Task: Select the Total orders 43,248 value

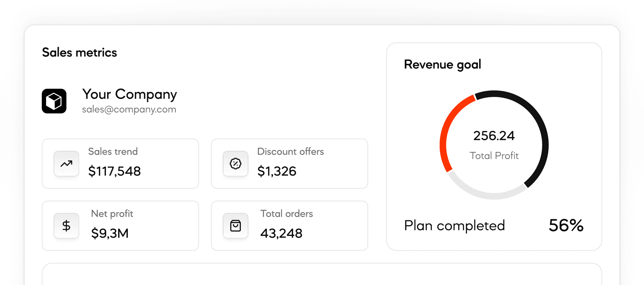Action: point(281,233)
